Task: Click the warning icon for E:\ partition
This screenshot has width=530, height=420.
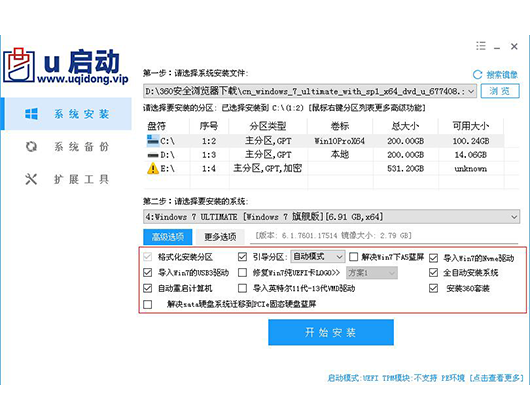Action: (x=153, y=168)
